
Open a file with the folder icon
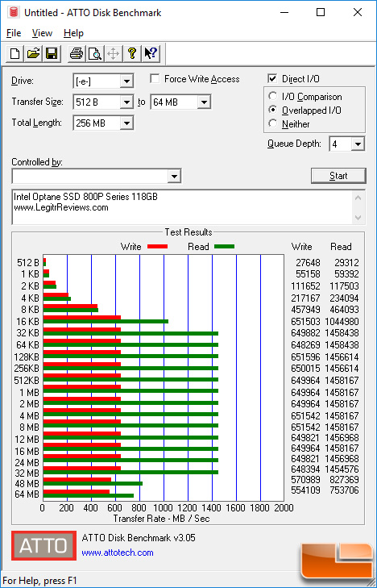33,53
